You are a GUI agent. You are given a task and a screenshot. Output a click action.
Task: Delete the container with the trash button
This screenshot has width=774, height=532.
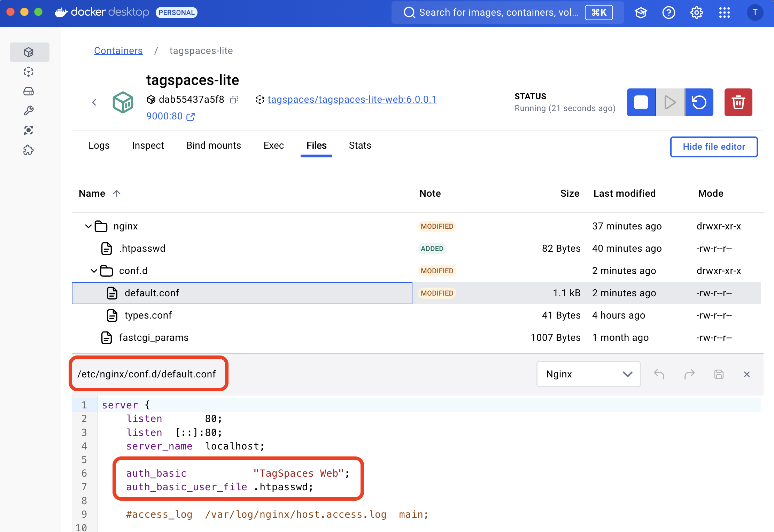pyautogui.click(x=738, y=102)
